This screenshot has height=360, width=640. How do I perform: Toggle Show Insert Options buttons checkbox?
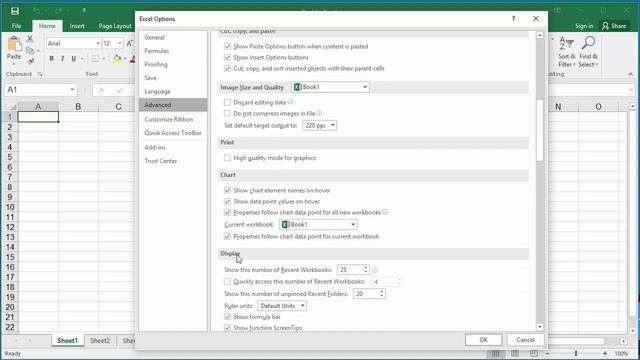point(227,58)
